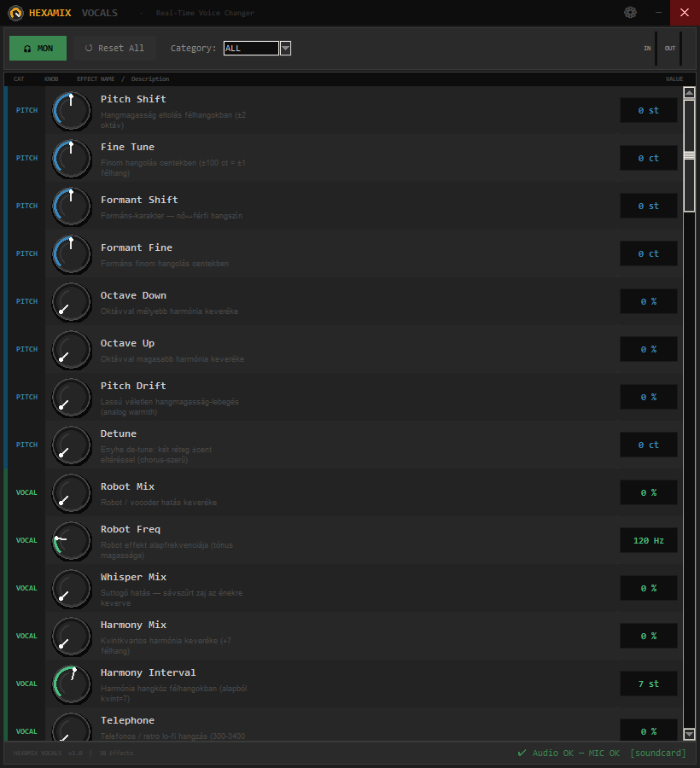The height and width of the screenshot is (768, 700).
Task: Click the Telephone value field
Action: coord(649,730)
